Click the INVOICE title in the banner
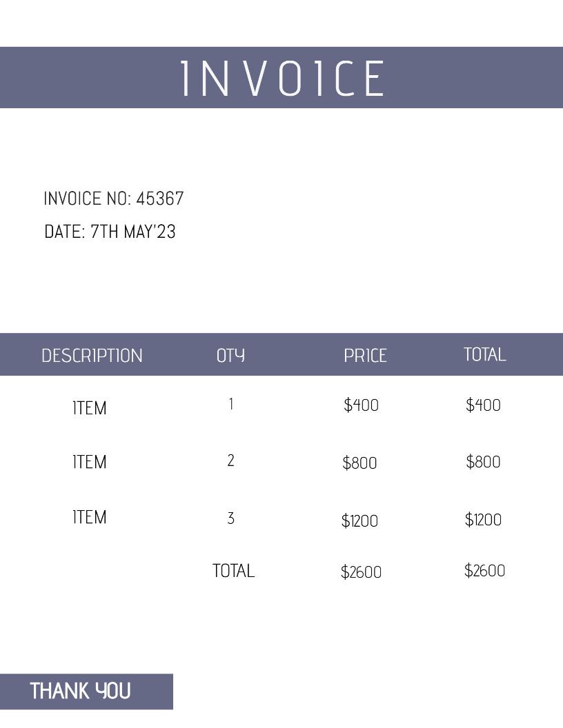This screenshot has height=728, width=563. click(283, 78)
